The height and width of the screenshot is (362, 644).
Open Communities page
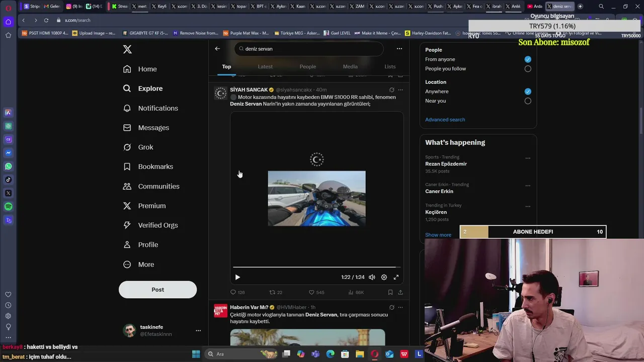(151, 186)
